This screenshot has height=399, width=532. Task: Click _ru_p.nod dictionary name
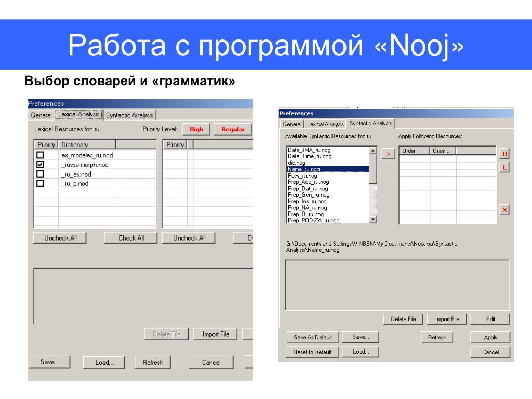coord(75,183)
